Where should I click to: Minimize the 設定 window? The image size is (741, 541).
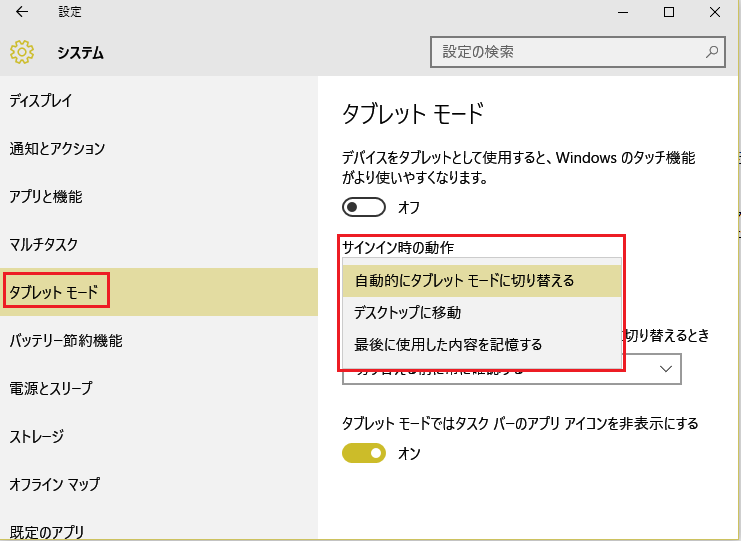tap(622, 12)
